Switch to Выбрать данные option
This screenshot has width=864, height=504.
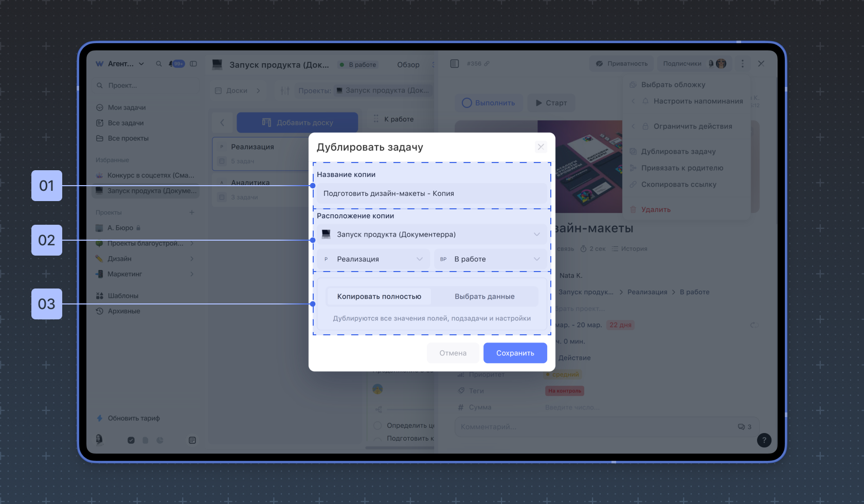484,296
